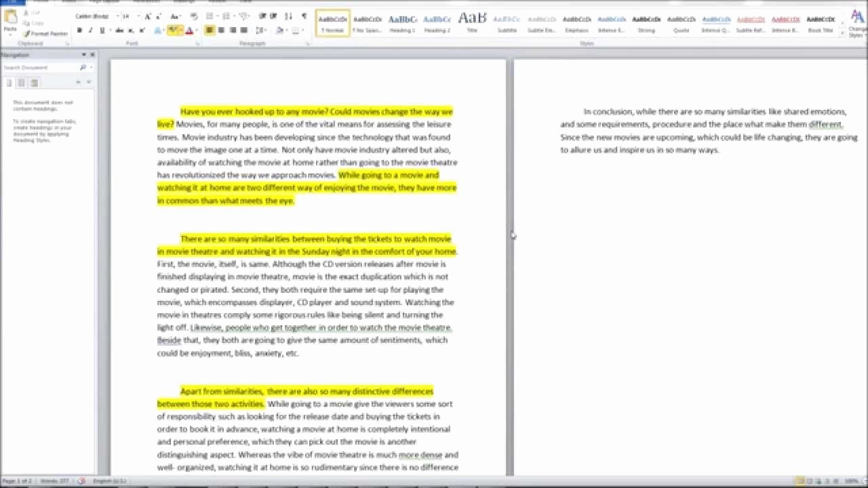Select Print Layout view button
The height and width of the screenshot is (488, 868).
click(x=800, y=481)
